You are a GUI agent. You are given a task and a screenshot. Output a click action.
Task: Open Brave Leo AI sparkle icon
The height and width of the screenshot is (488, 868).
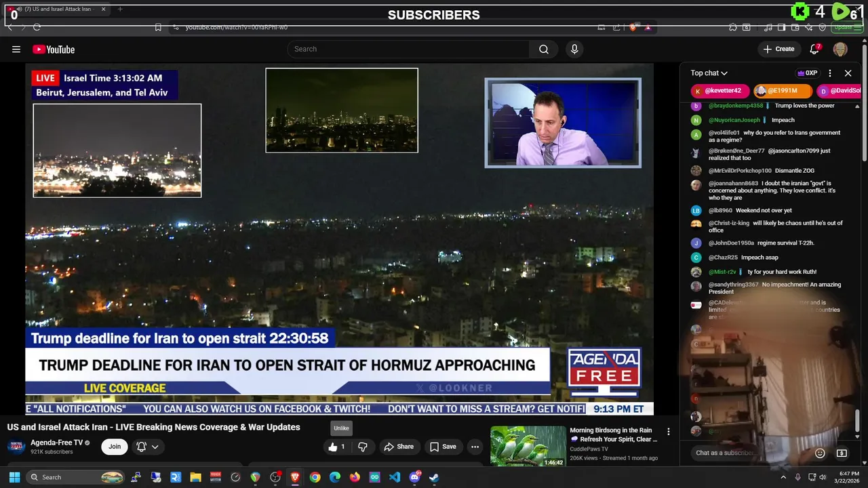coord(809,27)
